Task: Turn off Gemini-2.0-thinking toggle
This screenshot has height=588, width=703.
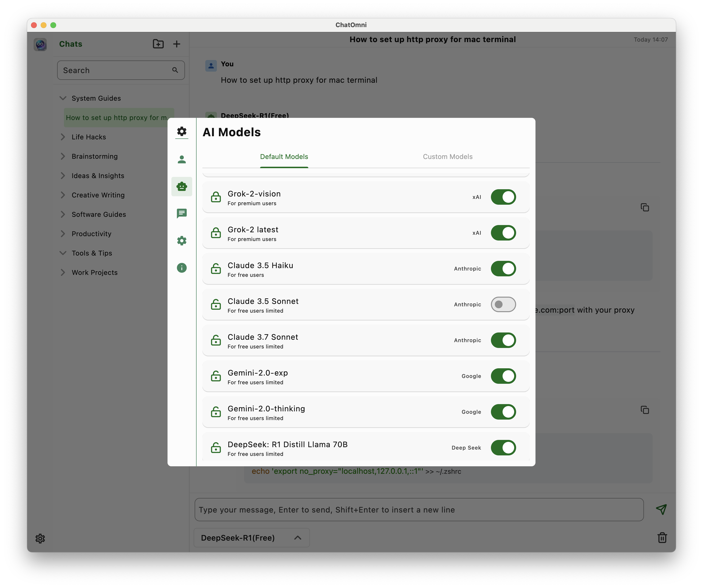Action: [x=503, y=412]
